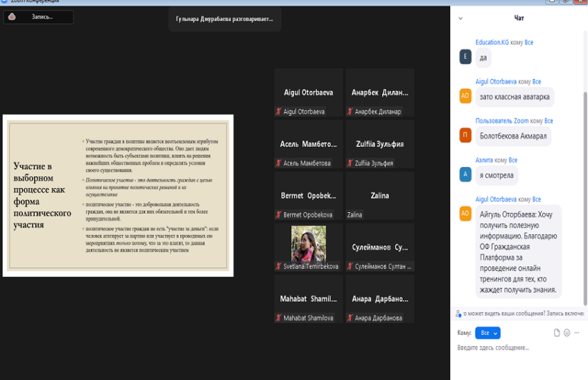Click the file attachment icon in chat
This screenshot has height=380, width=588.
click(x=557, y=333)
